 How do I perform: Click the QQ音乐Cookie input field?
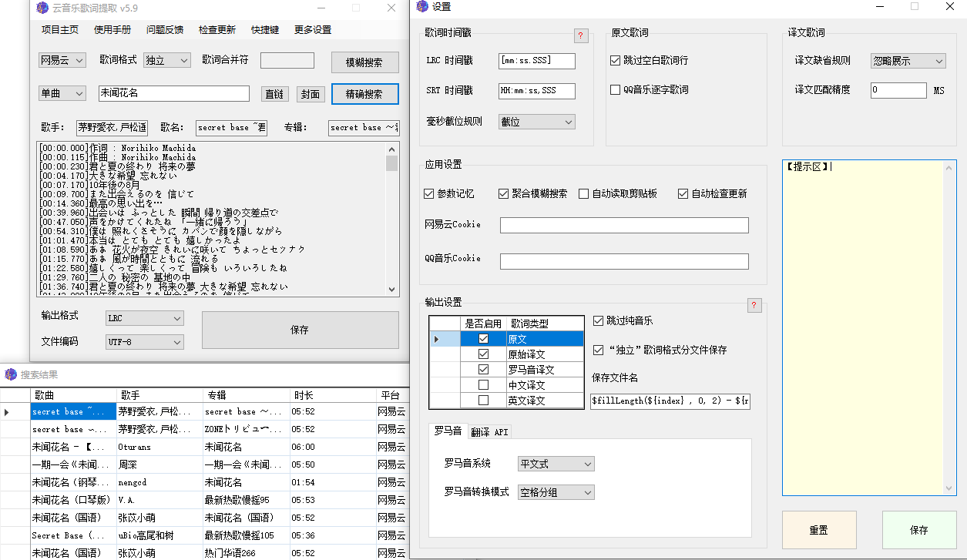624,261
